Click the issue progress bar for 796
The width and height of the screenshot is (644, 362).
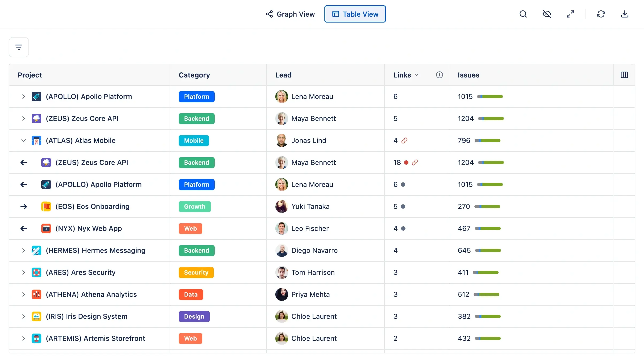coord(488,141)
